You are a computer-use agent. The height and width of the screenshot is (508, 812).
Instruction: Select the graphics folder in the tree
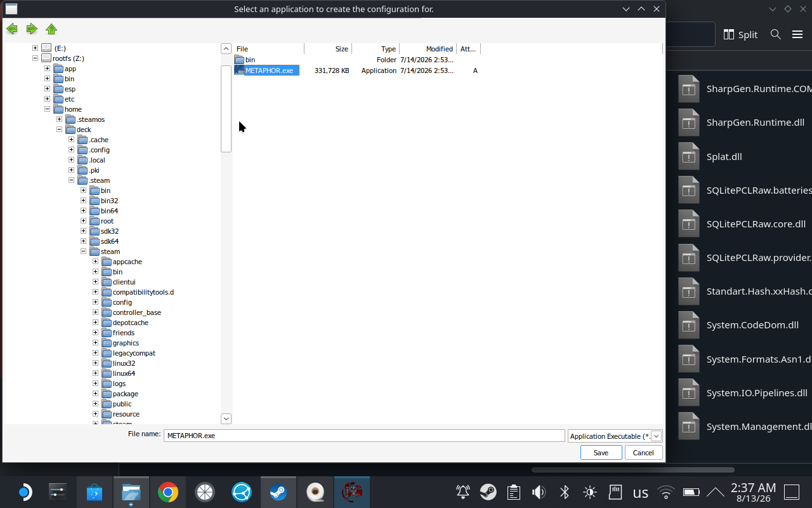tap(126, 343)
